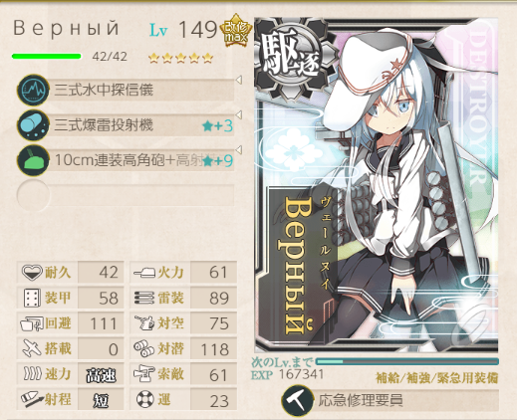
Task: Click the green high-angle gun equipment icon
Action: click(33, 160)
